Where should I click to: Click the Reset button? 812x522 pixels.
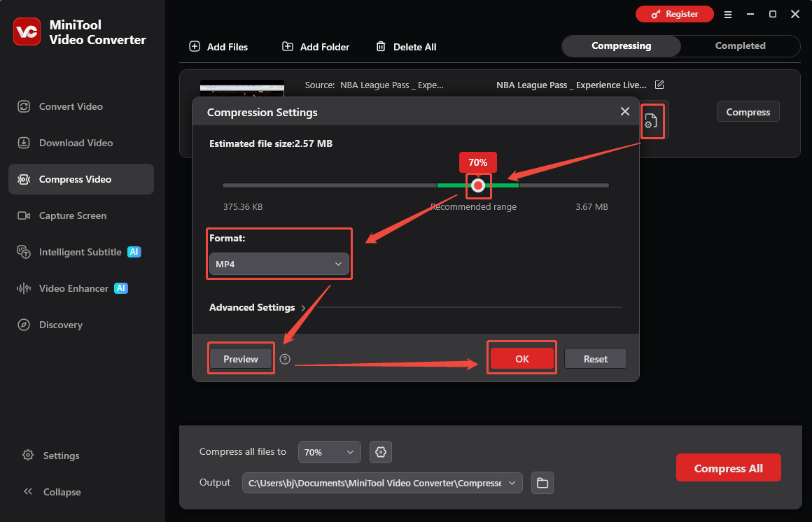[596, 359]
